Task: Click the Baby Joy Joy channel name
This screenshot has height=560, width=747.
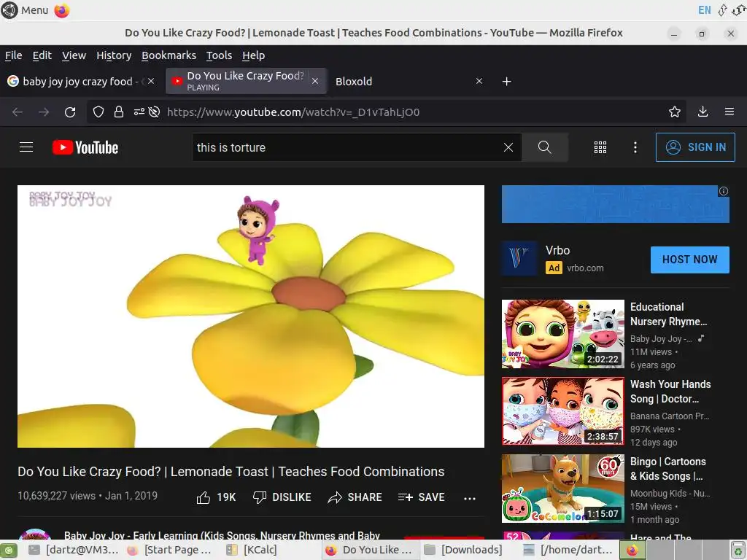Action: point(222,535)
